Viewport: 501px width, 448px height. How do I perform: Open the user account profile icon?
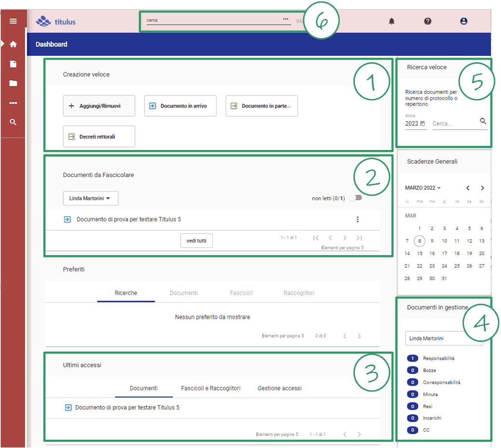(x=464, y=21)
